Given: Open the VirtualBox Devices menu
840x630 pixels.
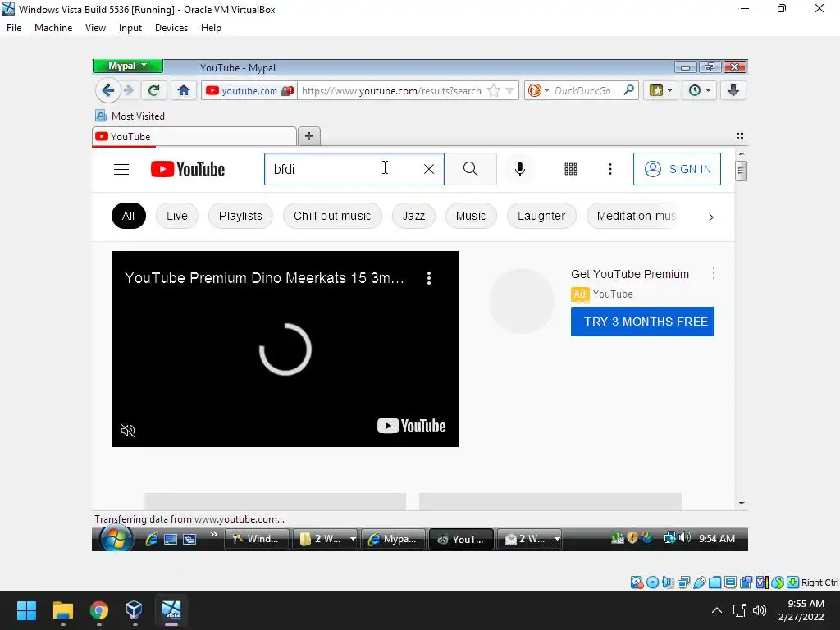Looking at the screenshot, I should [171, 28].
